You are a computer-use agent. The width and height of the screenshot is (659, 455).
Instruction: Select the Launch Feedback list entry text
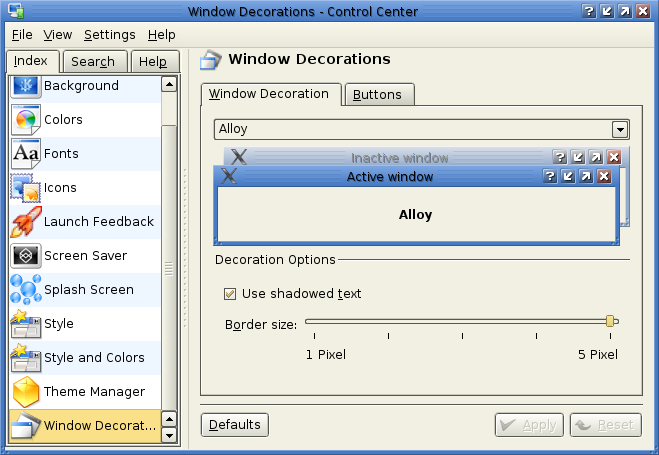coord(99,222)
